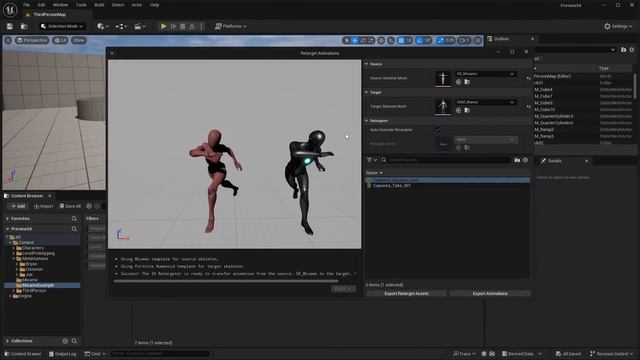Open the Perspective view mode dropdown
This screenshot has width=640, height=360.
[x=32, y=40]
